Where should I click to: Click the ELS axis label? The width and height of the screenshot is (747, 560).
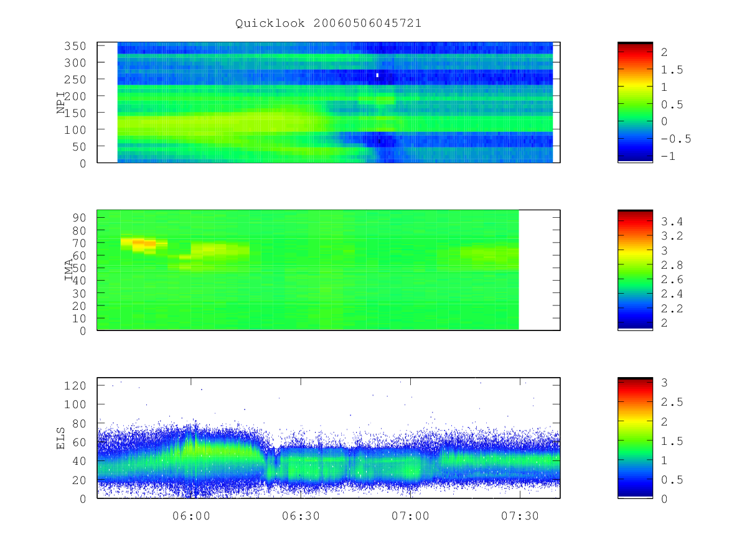pyautogui.click(x=61, y=438)
